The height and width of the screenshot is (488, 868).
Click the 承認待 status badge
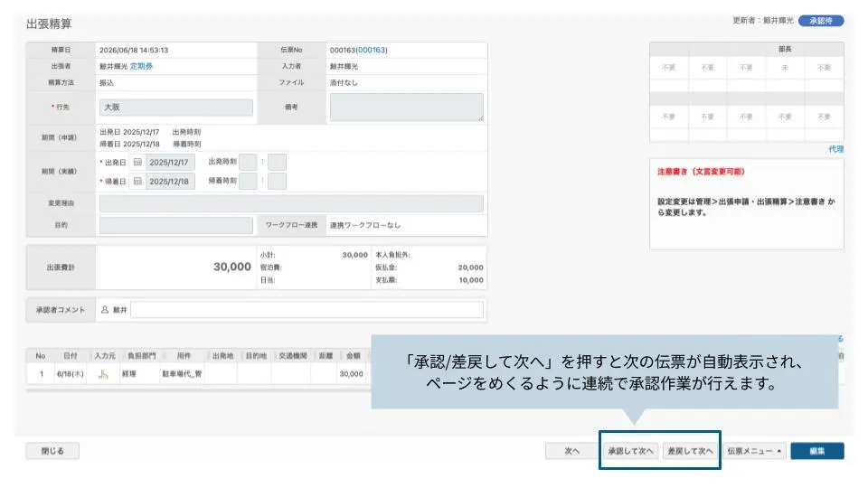tap(821, 21)
